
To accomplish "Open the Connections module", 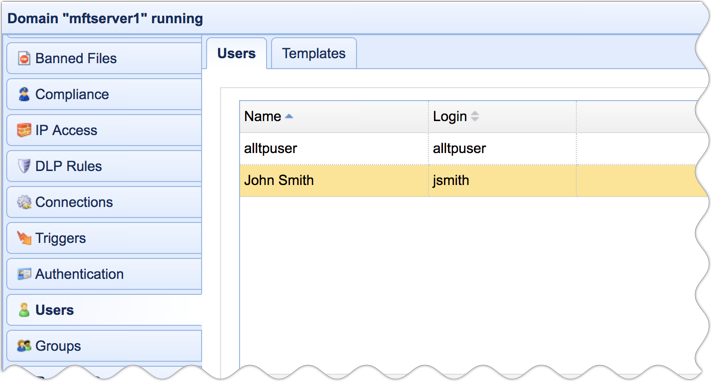I will [104, 202].
